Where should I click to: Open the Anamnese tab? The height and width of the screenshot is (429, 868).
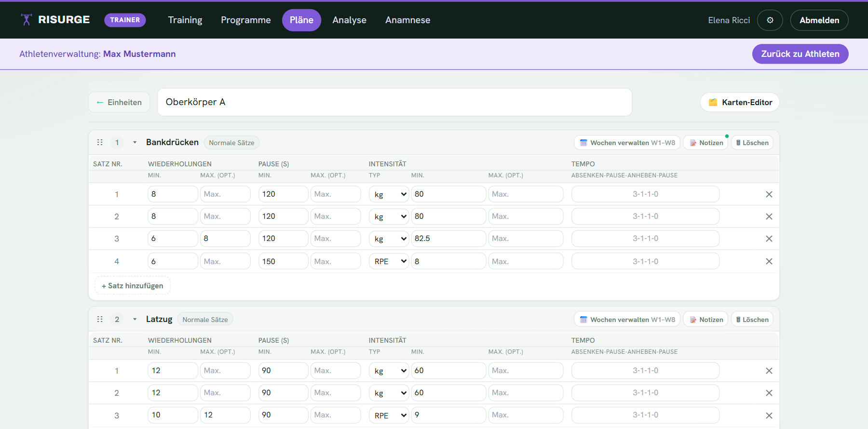click(x=408, y=20)
